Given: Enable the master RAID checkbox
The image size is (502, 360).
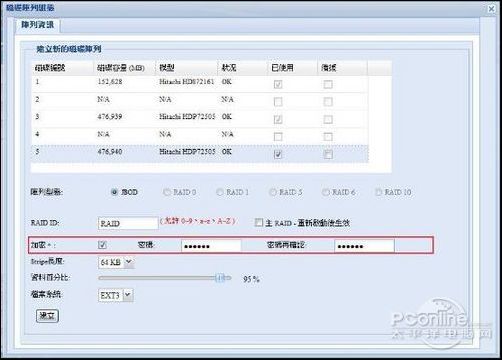Looking at the screenshot, I should tap(259, 222).
